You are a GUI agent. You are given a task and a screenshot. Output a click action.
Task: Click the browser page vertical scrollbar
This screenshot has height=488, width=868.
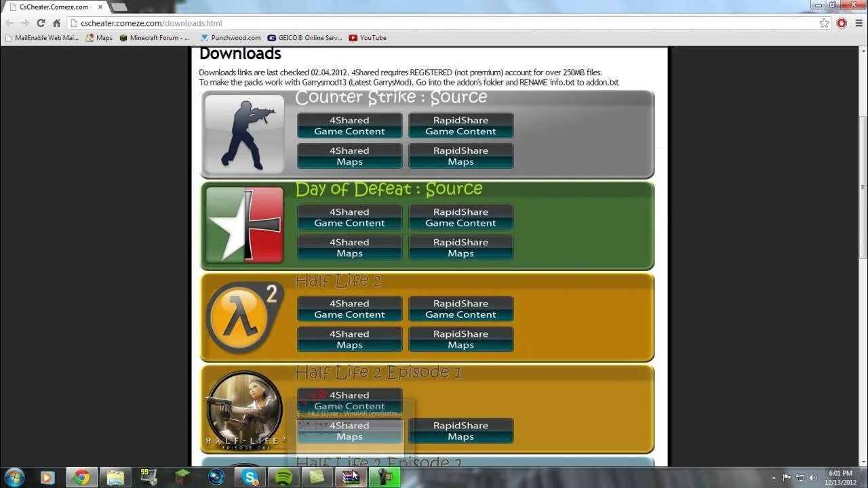coord(863,186)
